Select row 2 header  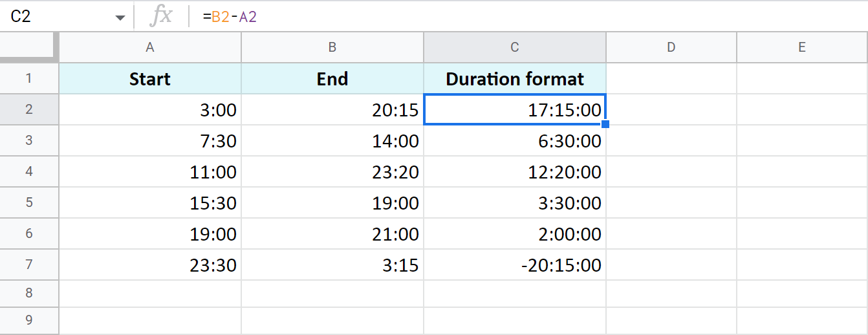click(x=29, y=110)
